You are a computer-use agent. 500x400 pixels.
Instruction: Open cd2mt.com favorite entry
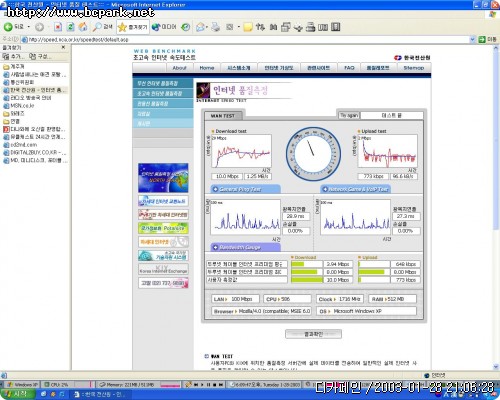(20, 145)
